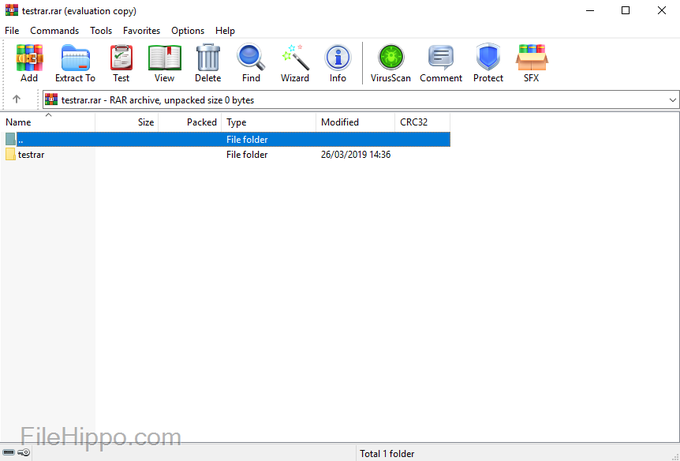
Task: Minimize the WinRAR window
Action: click(589, 10)
